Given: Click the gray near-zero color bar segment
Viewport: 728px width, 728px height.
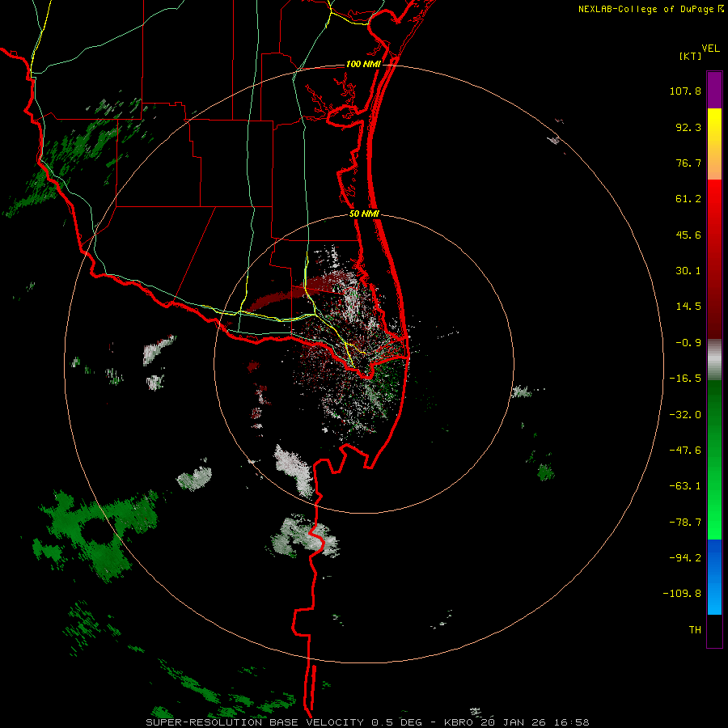Looking at the screenshot, I should [x=714, y=360].
